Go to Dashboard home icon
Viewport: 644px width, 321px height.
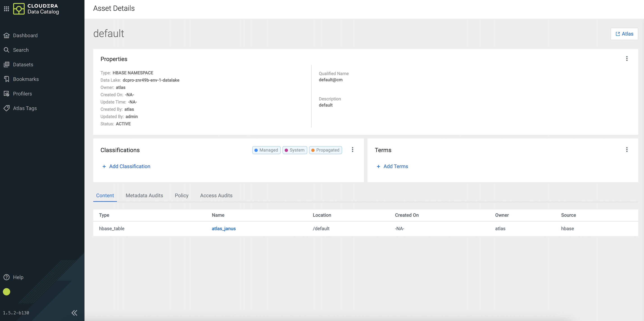click(7, 36)
